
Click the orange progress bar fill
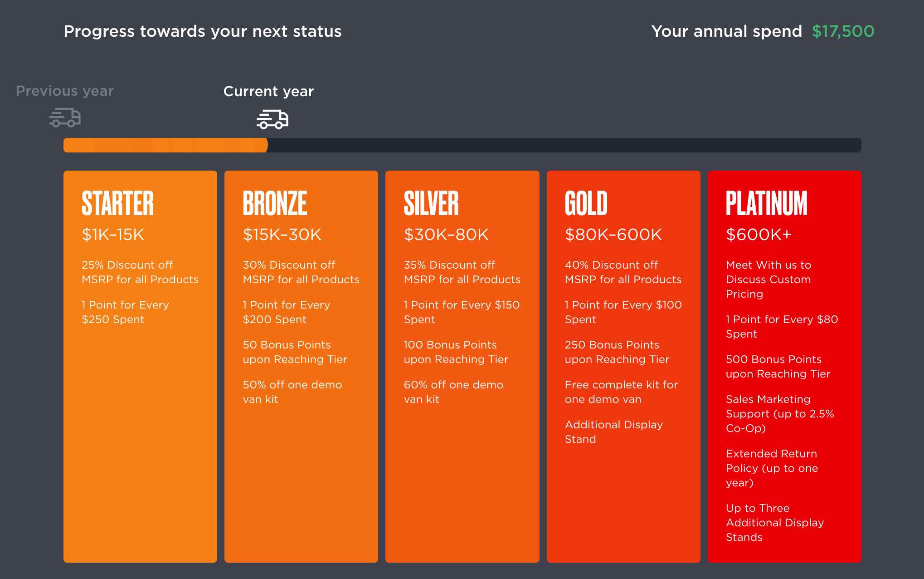click(x=165, y=145)
